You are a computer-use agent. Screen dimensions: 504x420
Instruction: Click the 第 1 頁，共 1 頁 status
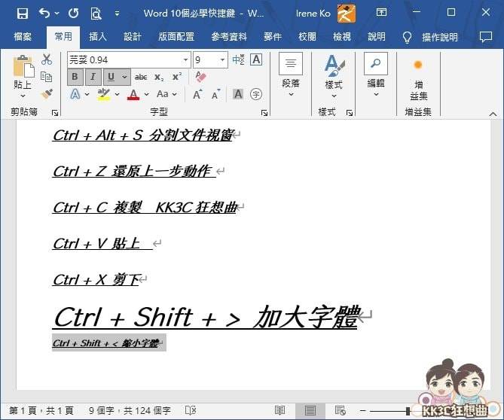(x=41, y=410)
